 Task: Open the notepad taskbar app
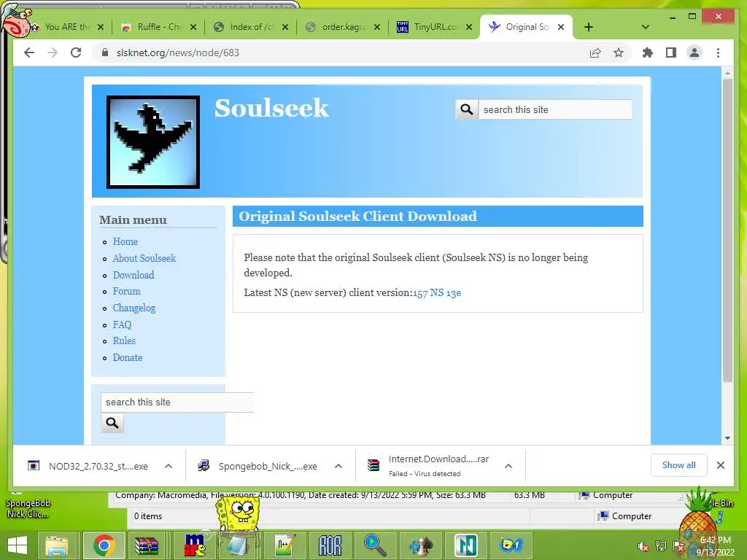[237, 545]
